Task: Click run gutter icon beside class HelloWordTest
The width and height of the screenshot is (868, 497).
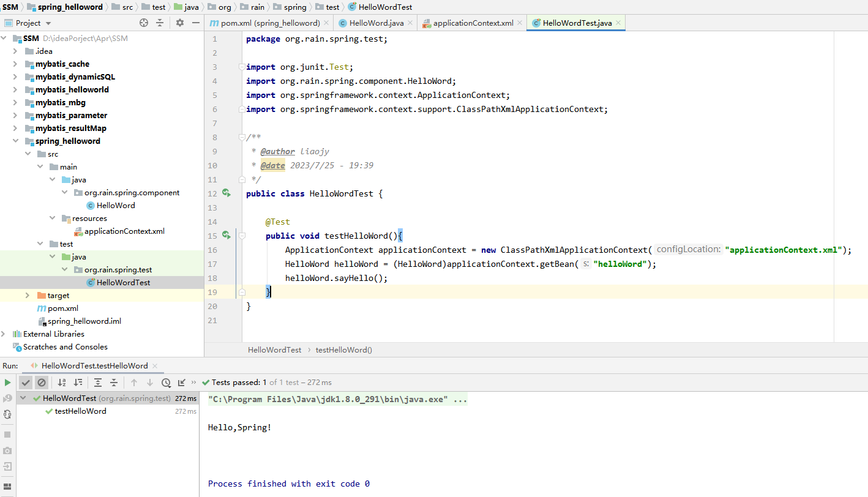Action: coord(226,193)
